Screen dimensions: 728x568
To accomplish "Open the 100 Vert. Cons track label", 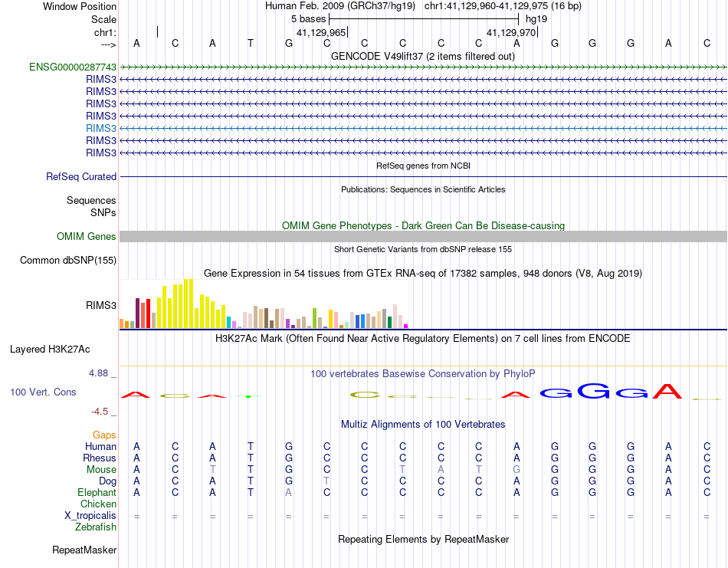I will 43,392.
